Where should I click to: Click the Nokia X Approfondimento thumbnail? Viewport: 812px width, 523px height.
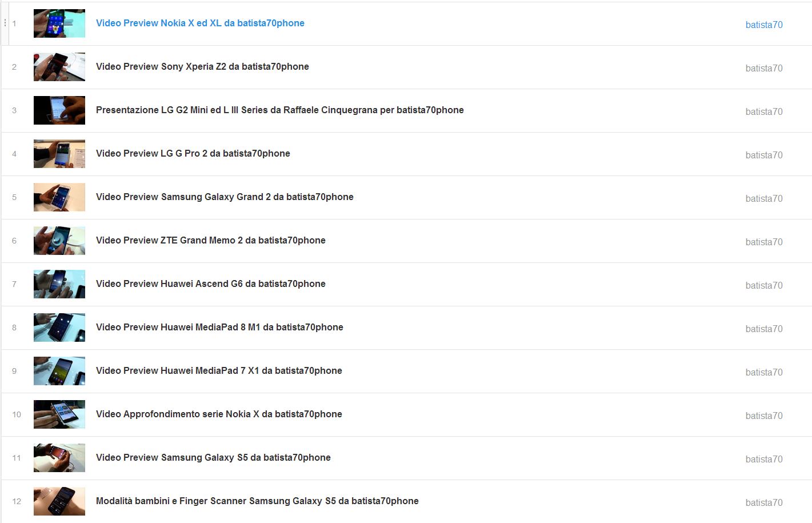(x=59, y=414)
